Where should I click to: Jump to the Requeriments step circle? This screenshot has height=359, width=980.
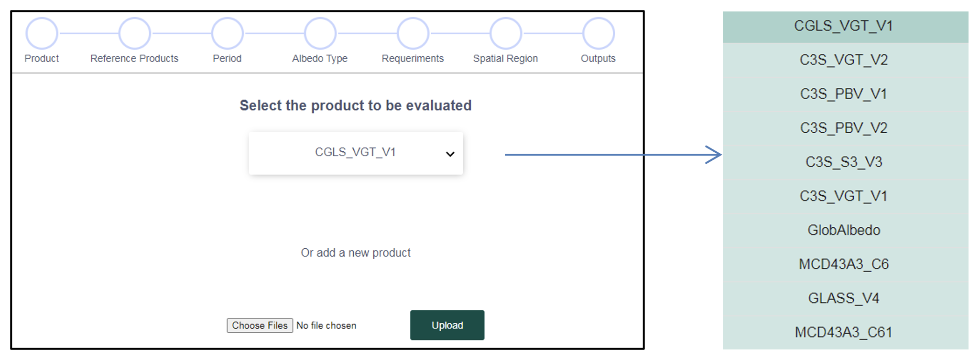click(x=413, y=33)
